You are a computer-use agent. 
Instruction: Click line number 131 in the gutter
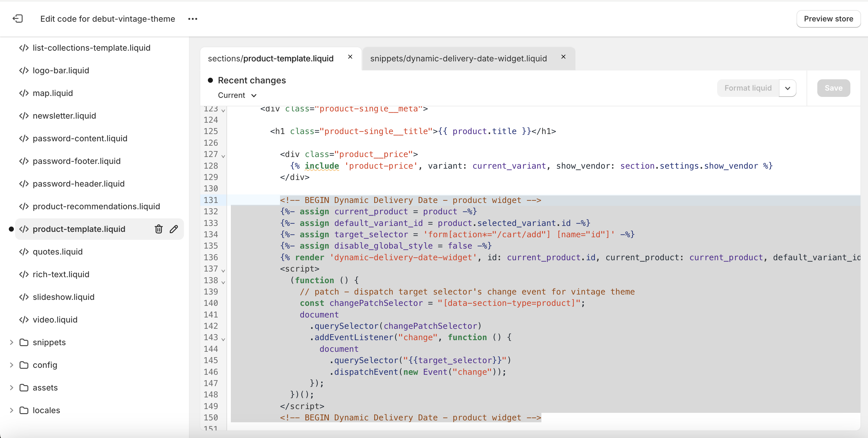tap(211, 200)
